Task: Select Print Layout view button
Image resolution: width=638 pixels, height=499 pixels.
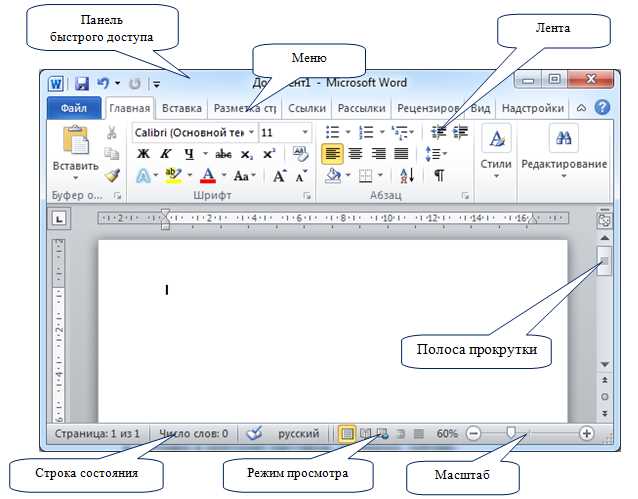Action: tap(347, 434)
